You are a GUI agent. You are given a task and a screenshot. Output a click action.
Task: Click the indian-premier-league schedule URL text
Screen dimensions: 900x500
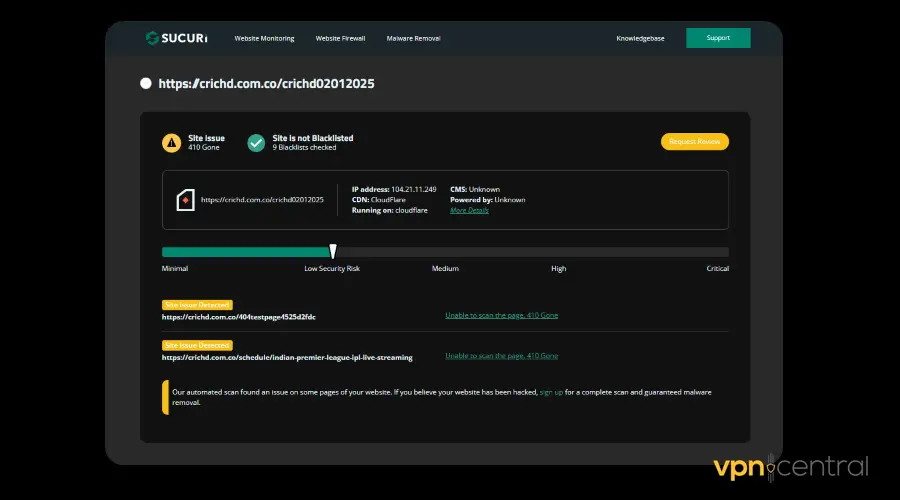click(287, 357)
